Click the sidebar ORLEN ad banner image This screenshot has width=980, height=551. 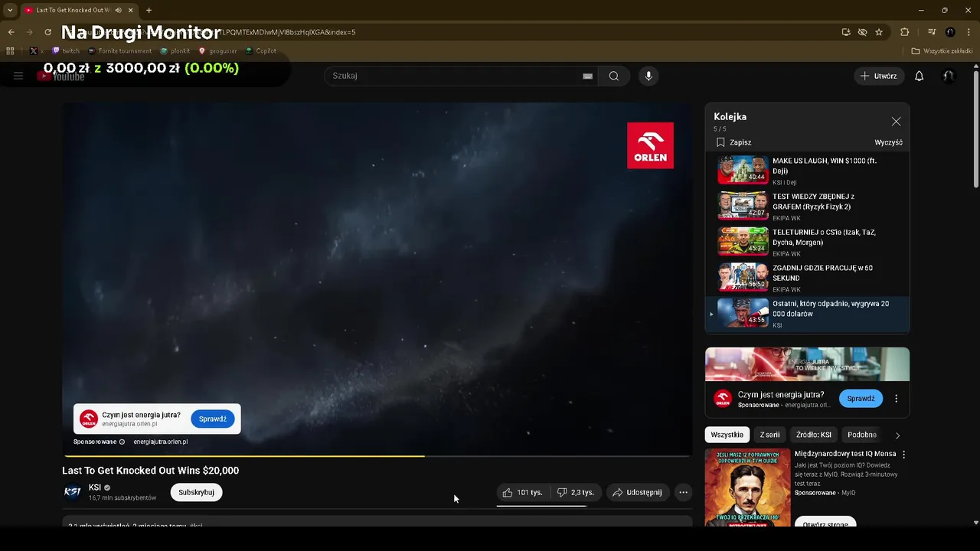(807, 364)
